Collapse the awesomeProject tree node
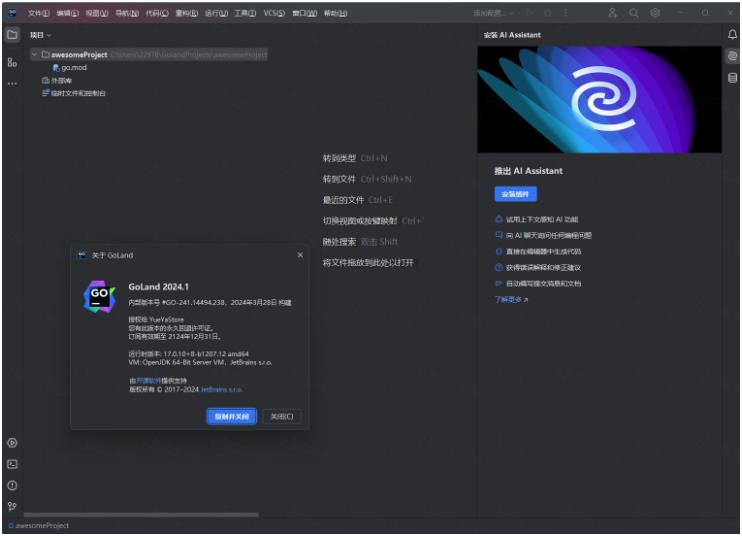This screenshot has height=536, width=742. 34,54
